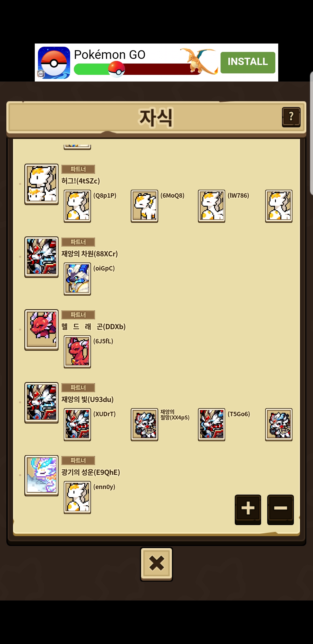Open the partner portrait for 4tSZc
This screenshot has height=644, width=313.
point(41,184)
